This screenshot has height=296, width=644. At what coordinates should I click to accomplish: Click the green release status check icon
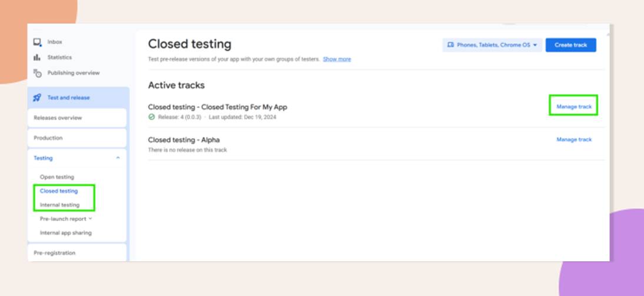click(152, 117)
